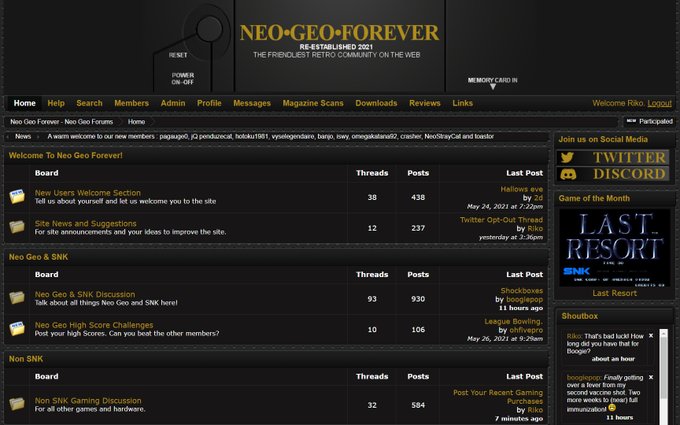Viewport: 680px width, 425px height.
Task: Open Neo Geo & SNK Discussion board
Action: coord(85,294)
